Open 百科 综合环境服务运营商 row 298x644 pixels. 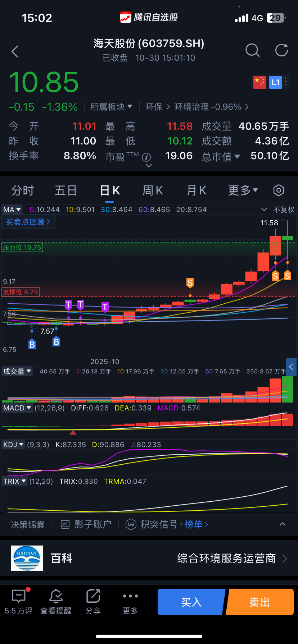149,558
